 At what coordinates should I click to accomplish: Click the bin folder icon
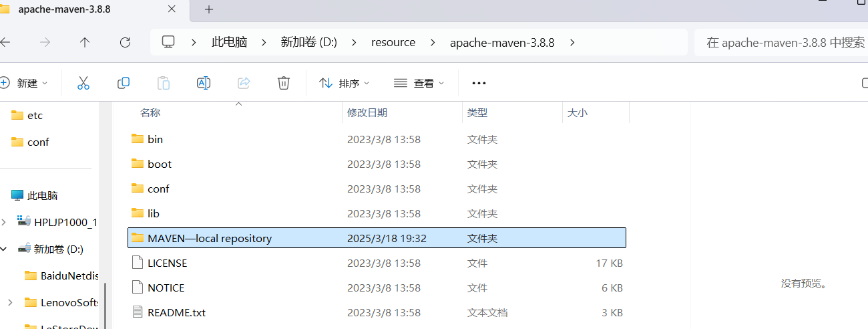(138, 139)
